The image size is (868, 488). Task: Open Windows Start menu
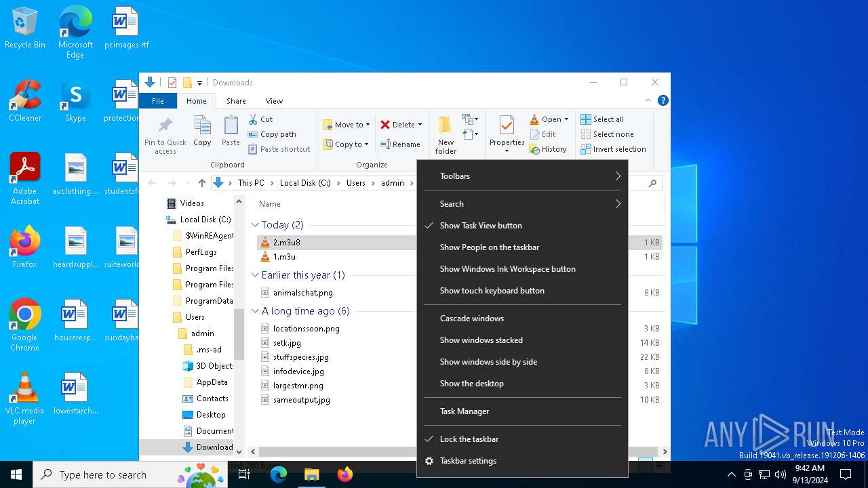point(16,474)
